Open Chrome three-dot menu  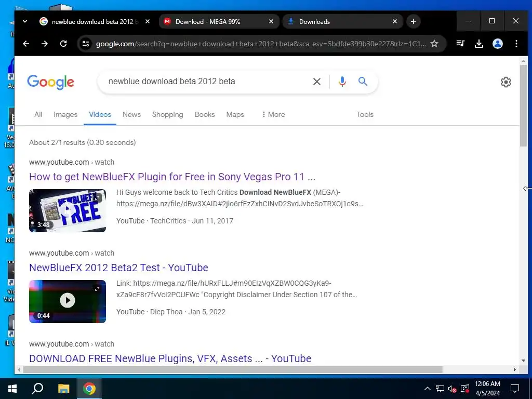click(516, 44)
